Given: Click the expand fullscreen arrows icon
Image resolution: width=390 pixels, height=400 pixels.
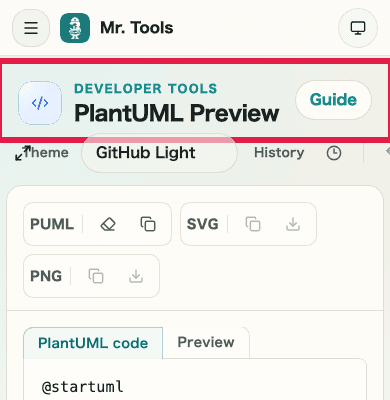Looking at the screenshot, I should click(x=23, y=153).
